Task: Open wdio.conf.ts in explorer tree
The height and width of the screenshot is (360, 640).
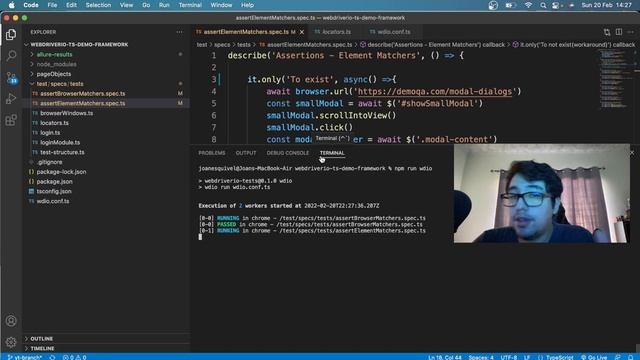Action: 53,201
